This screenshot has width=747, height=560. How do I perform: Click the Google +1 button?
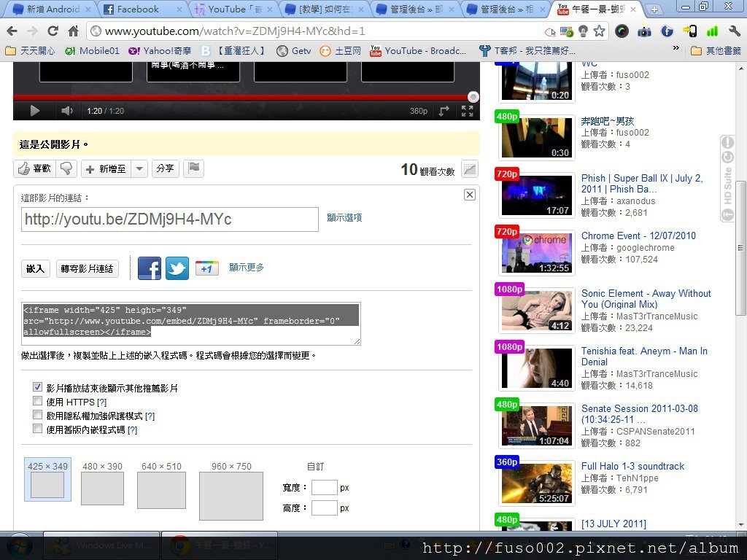pos(206,268)
